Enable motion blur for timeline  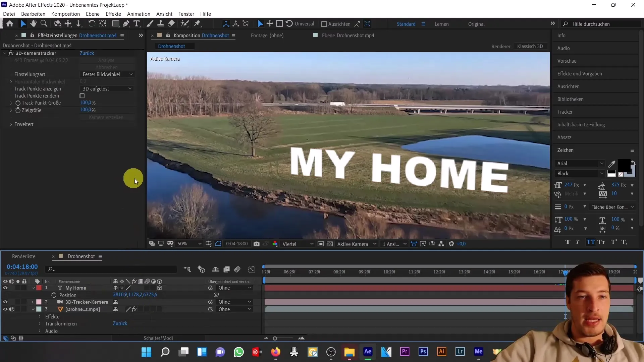point(238,269)
